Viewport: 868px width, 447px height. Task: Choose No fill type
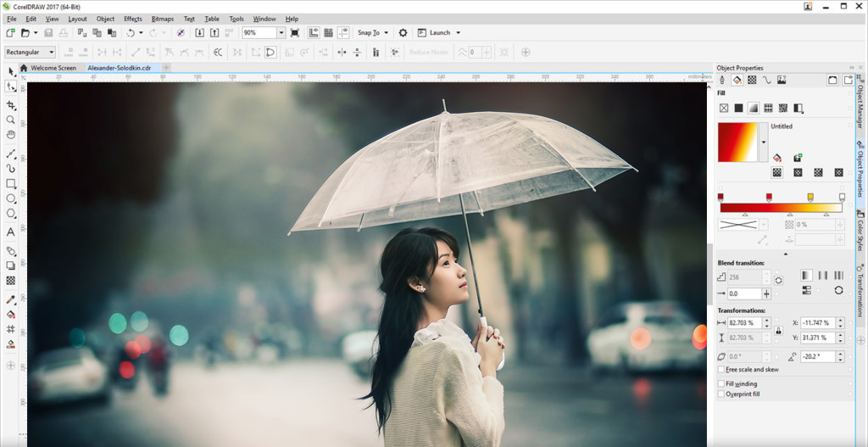tap(723, 108)
